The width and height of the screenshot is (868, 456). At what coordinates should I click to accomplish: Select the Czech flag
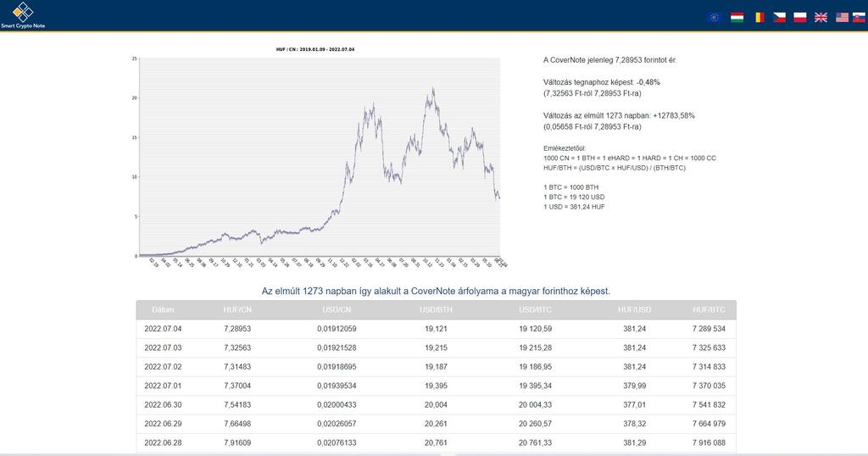click(780, 17)
